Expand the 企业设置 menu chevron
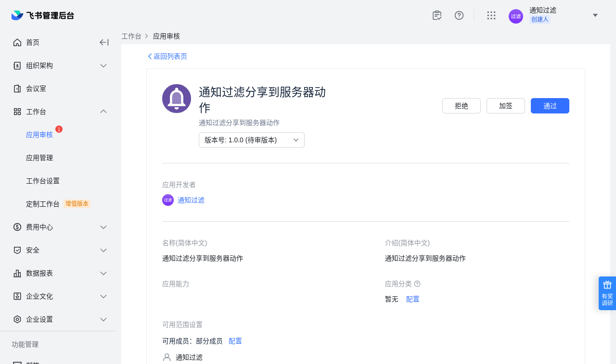The height and width of the screenshot is (364, 616). [103, 319]
